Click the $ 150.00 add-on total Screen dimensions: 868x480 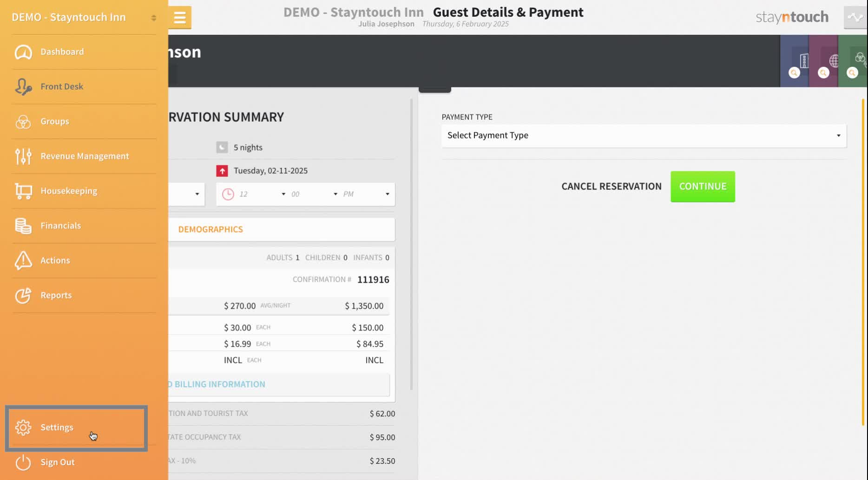coord(368,328)
